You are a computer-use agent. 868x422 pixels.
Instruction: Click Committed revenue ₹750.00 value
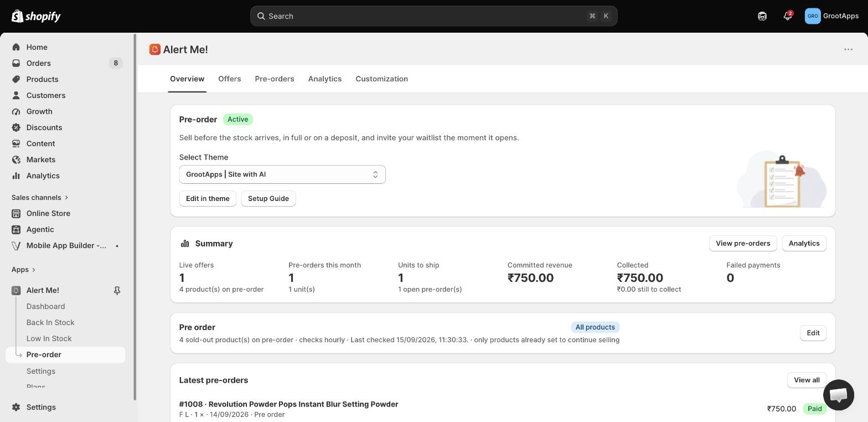click(x=530, y=278)
